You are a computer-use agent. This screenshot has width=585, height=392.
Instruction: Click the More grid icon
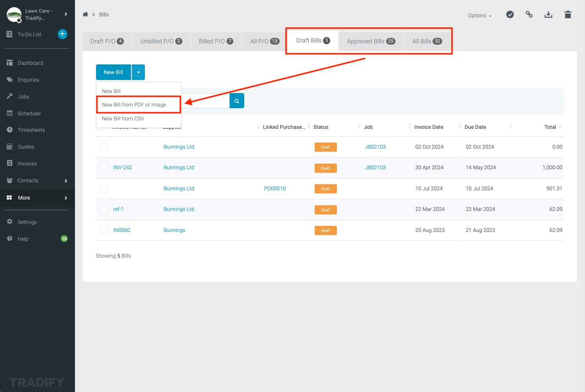(9, 197)
